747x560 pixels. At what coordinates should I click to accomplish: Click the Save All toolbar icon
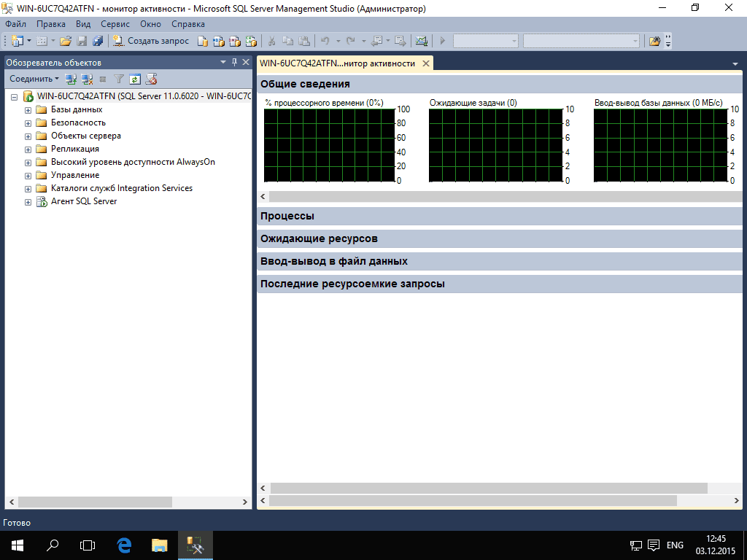click(96, 41)
